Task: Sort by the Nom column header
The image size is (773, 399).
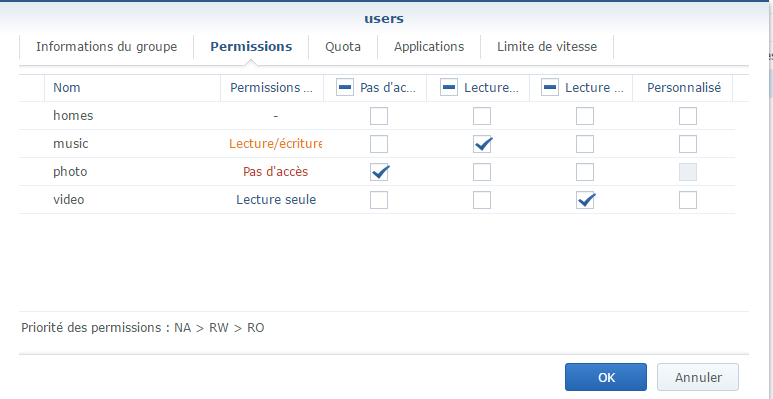Action: coord(132,88)
